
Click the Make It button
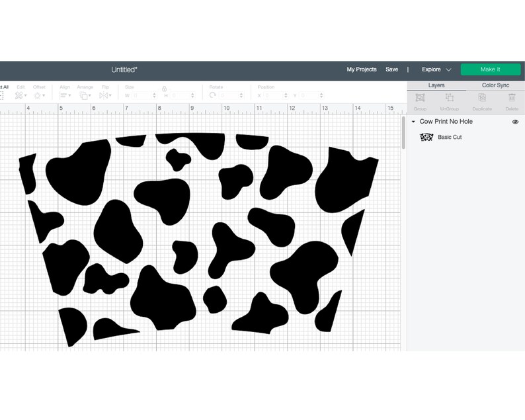coord(491,69)
